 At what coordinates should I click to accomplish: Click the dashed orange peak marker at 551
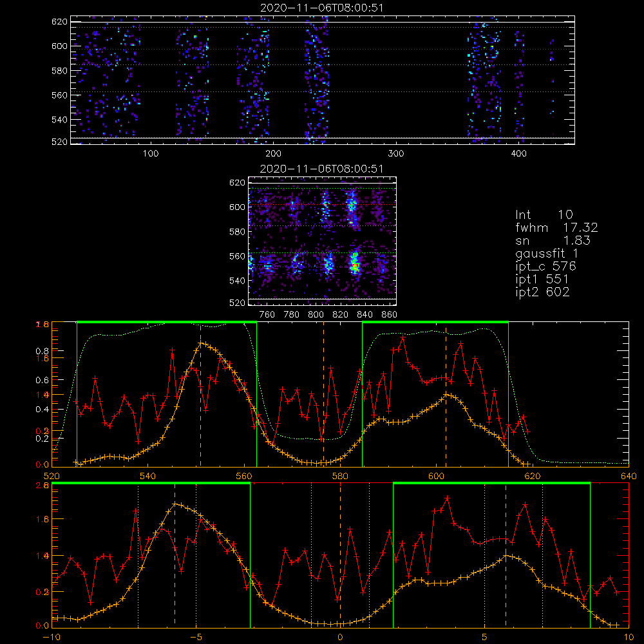200,394
